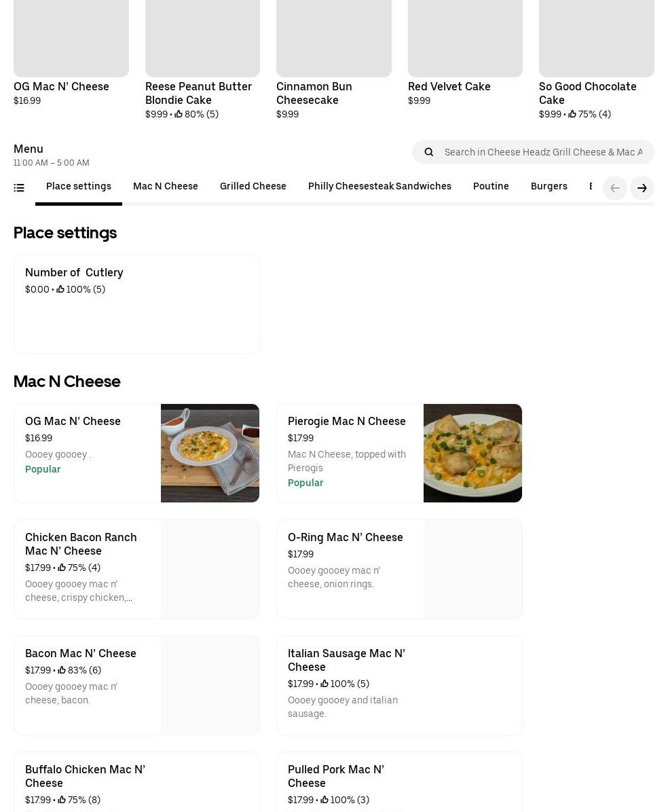668x812 pixels.
Task: Click thumbs-up on Reese Peanut Butter Blondie Cake
Action: [x=179, y=114]
